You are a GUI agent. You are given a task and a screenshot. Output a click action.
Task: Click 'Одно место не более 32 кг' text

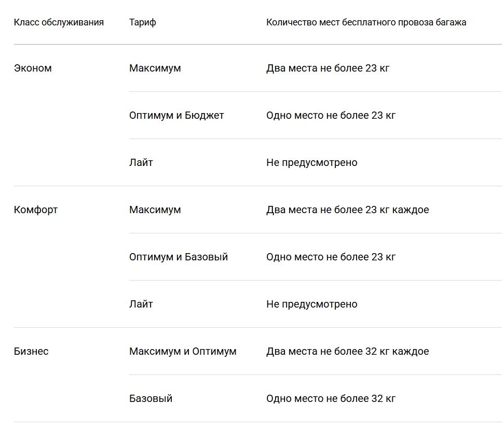click(x=331, y=398)
